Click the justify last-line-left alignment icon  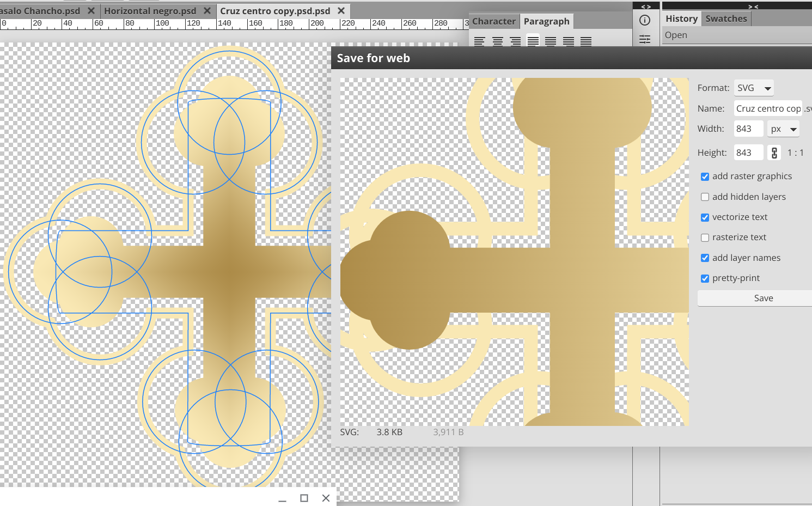coord(533,40)
